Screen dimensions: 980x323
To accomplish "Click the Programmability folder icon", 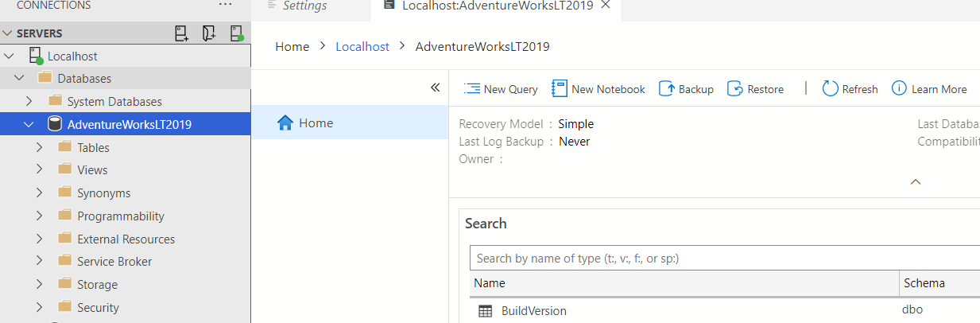I will (x=65, y=216).
